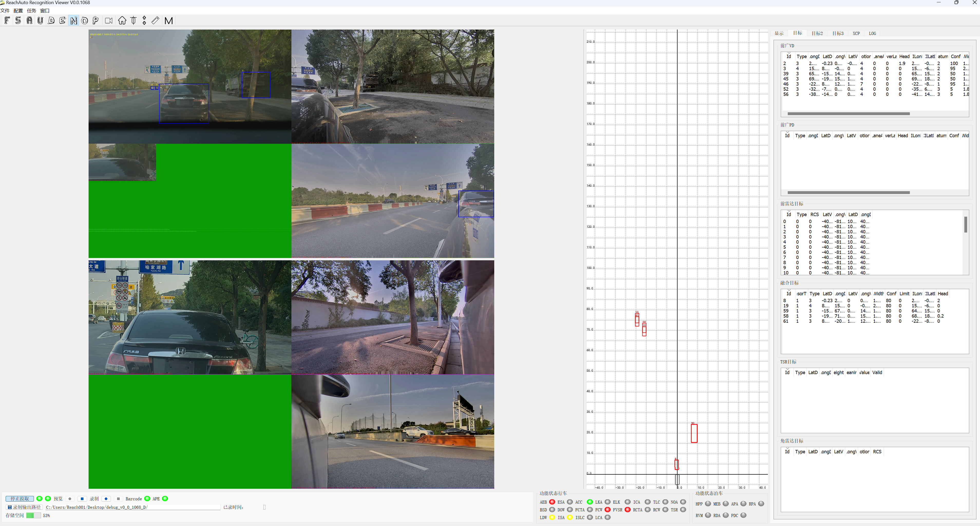Select the 目标 tab
Image resolution: width=980 pixels, height=526 pixels.
click(x=798, y=33)
